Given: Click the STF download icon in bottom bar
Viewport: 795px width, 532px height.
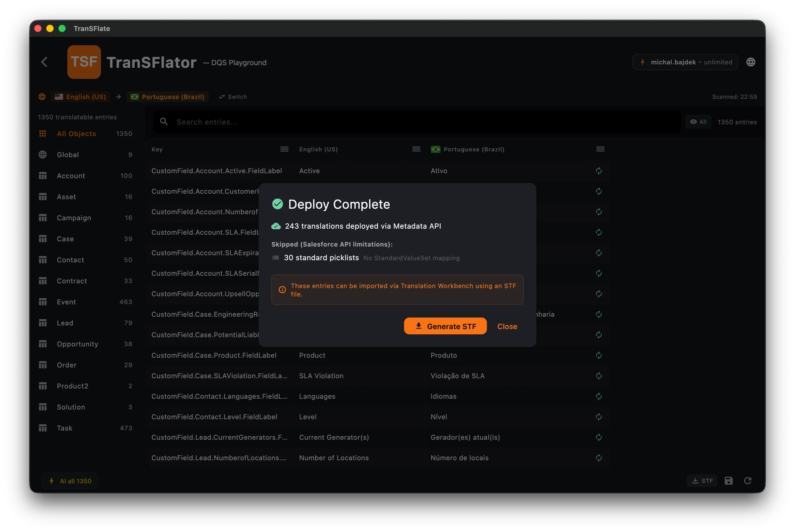Looking at the screenshot, I should point(702,481).
